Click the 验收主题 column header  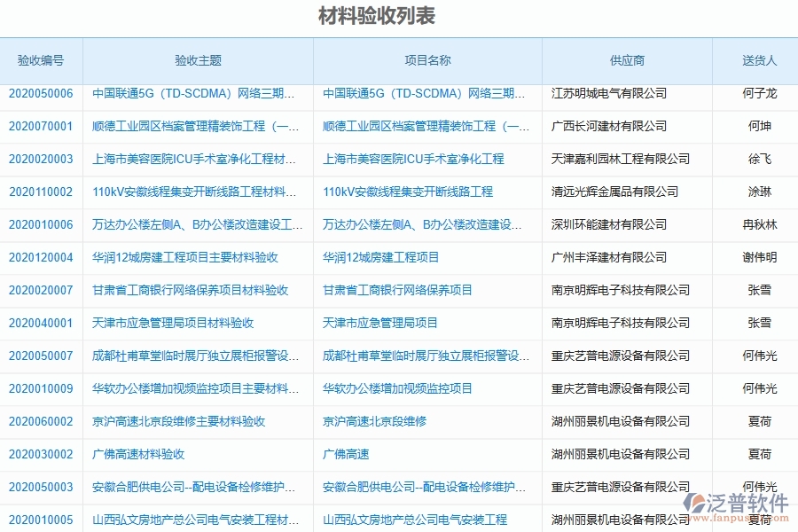click(x=197, y=60)
